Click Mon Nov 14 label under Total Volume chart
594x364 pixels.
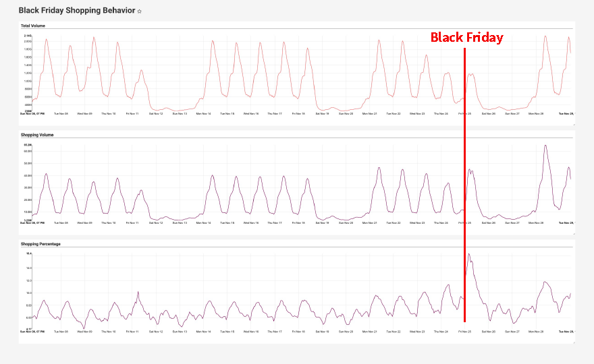203,114
